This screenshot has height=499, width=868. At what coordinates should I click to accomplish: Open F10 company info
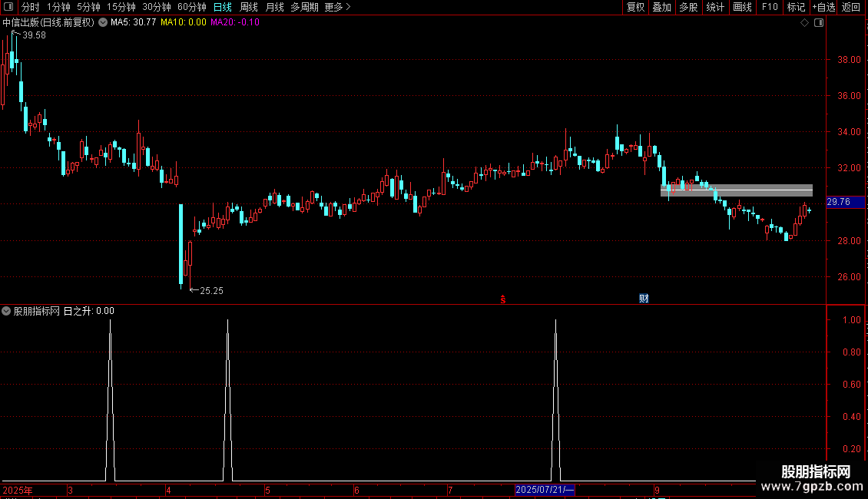[x=770, y=7]
